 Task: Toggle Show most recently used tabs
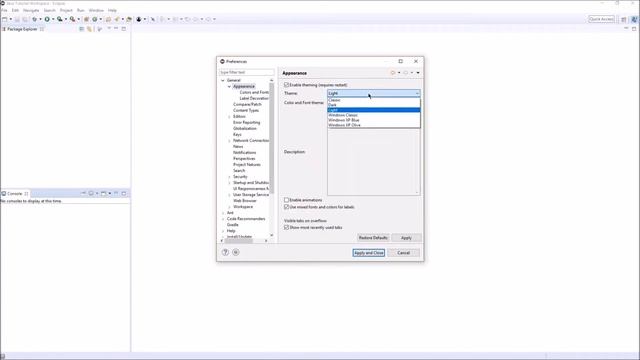click(287, 227)
